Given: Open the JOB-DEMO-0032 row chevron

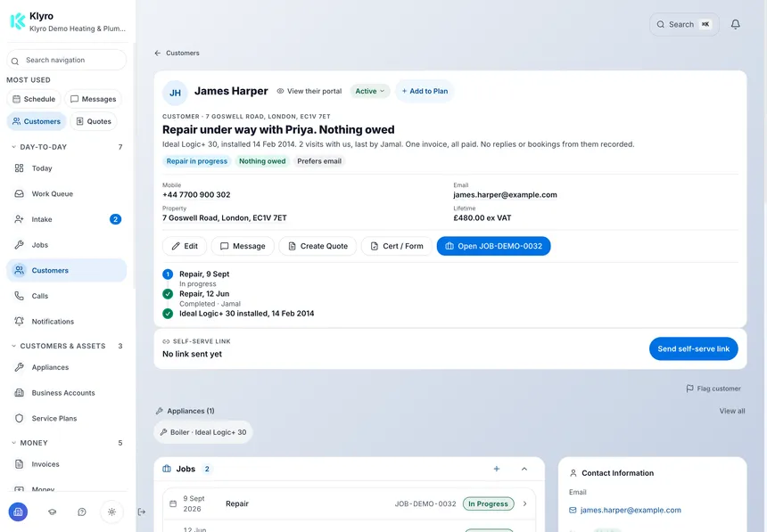Looking at the screenshot, I should pyautogui.click(x=525, y=503).
